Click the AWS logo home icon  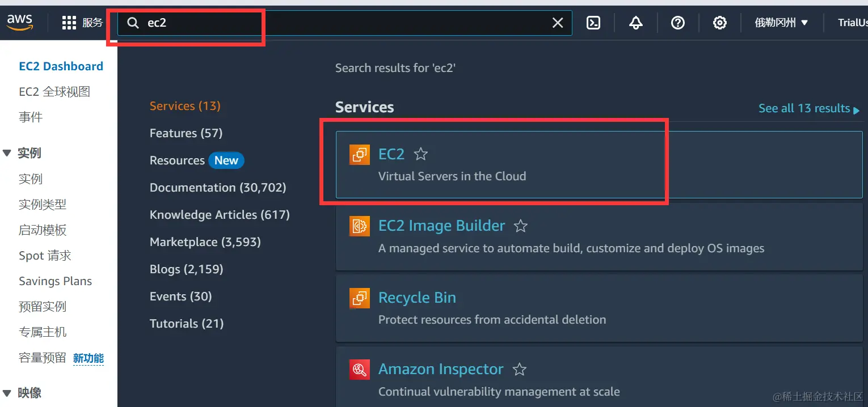pyautogui.click(x=19, y=22)
